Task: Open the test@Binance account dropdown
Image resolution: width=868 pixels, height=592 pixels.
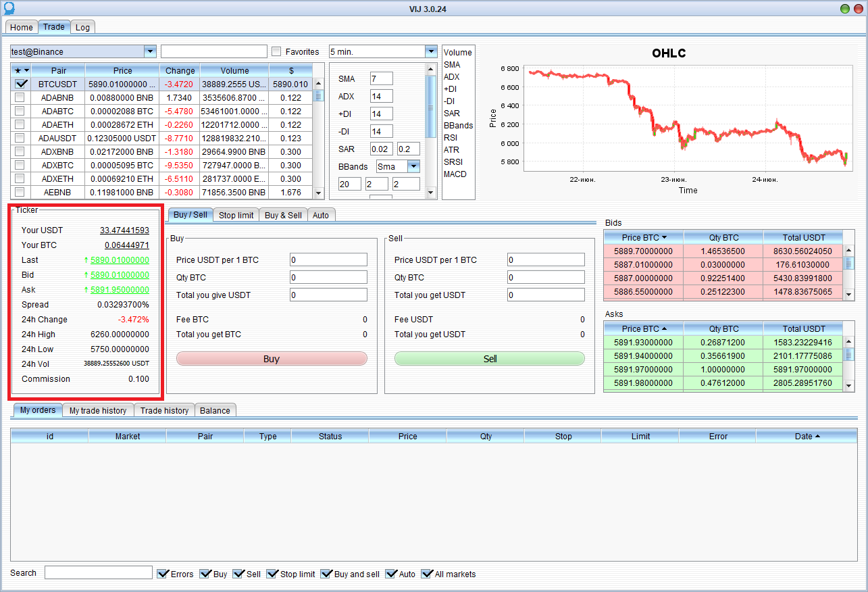Action: (x=150, y=52)
